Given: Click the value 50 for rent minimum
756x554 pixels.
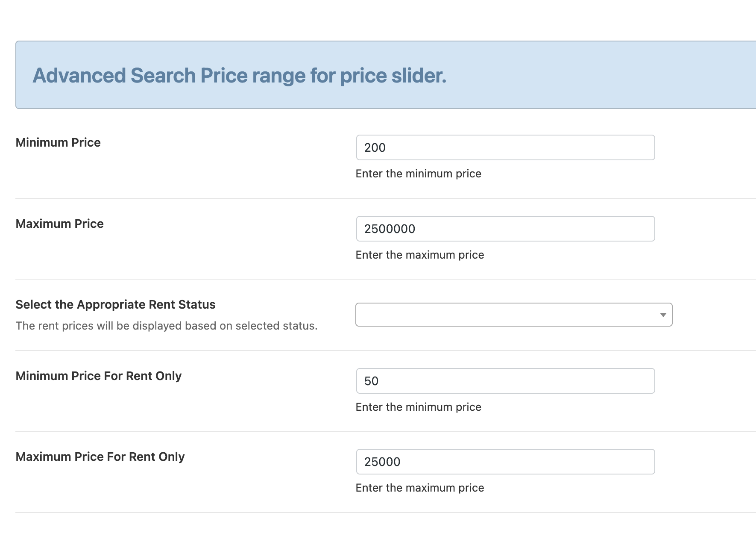Looking at the screenshot, I should pos(371,380).
